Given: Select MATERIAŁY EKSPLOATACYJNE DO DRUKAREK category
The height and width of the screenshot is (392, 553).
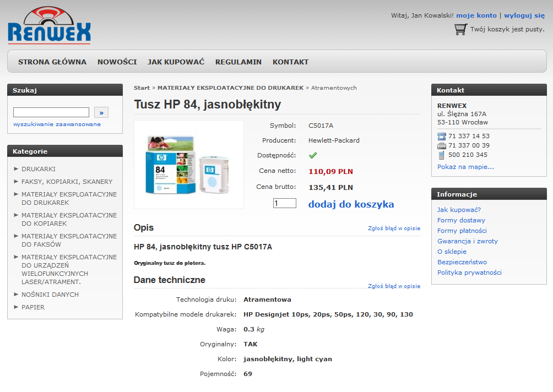Looking at the screenshot, I should pos(69,198).
